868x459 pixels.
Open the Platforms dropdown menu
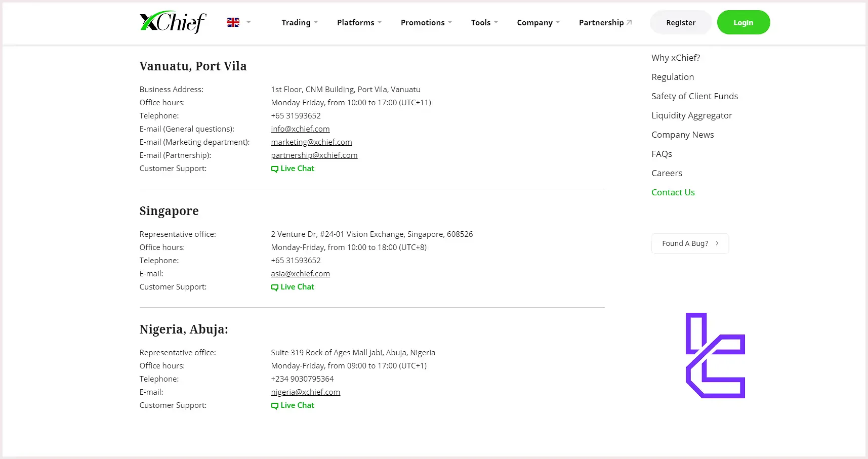point(359,23)
